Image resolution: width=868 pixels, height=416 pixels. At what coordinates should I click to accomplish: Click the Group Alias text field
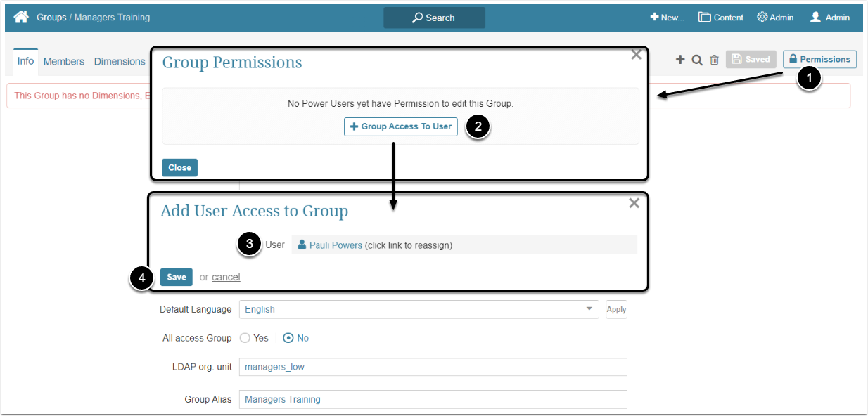pyautogui.click(x=433, y=399)
